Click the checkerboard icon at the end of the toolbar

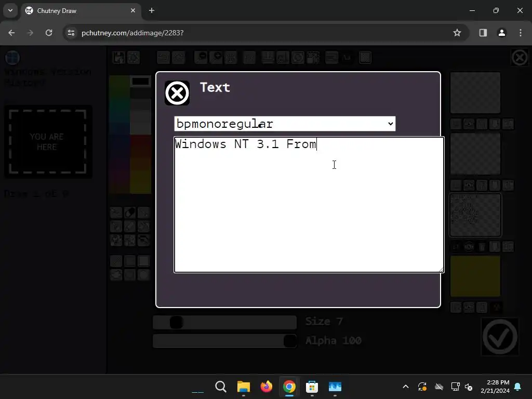[365, 57]
